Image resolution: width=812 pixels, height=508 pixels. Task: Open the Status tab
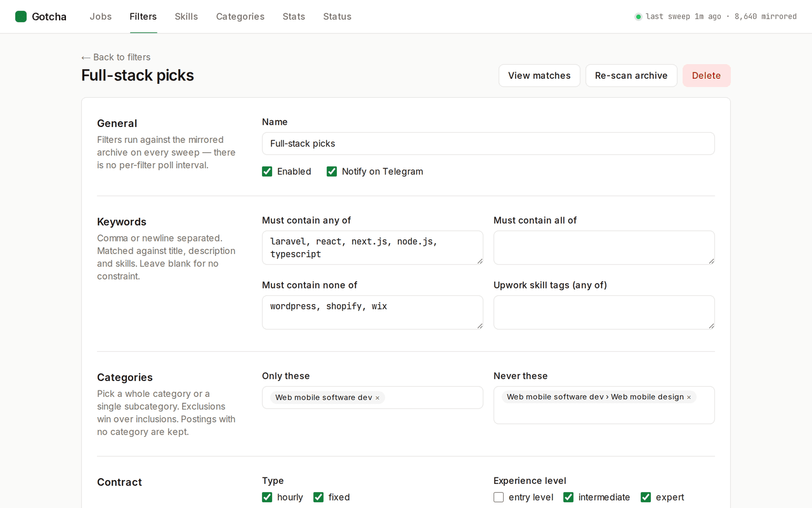tap(337, 17)
